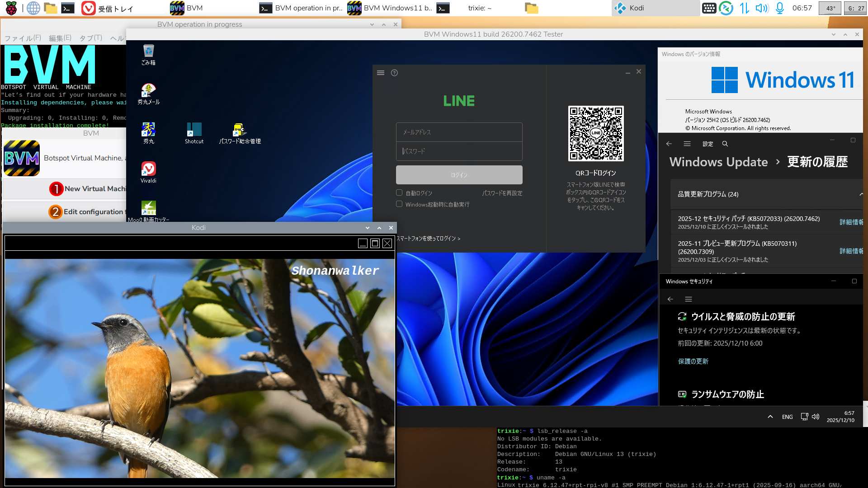Click the Bluetooth icon in top panel
The image size is (868, 488).
726,8
